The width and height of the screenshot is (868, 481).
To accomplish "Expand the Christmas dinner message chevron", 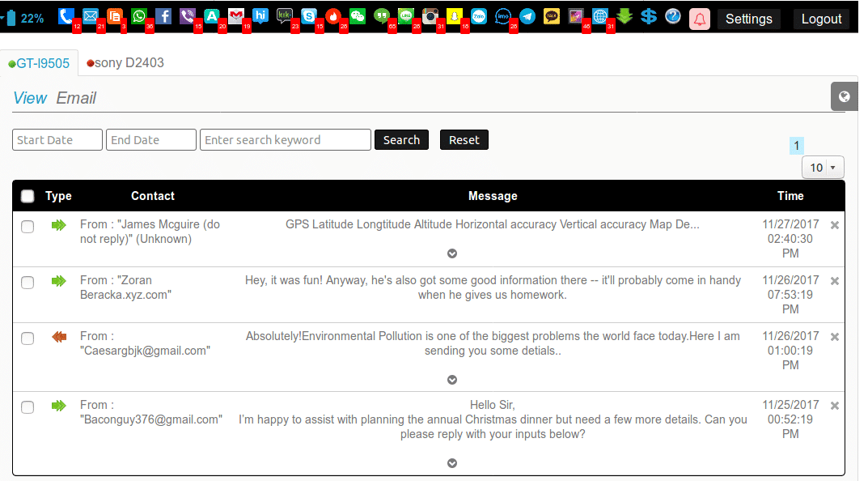I will pos(452,463).
